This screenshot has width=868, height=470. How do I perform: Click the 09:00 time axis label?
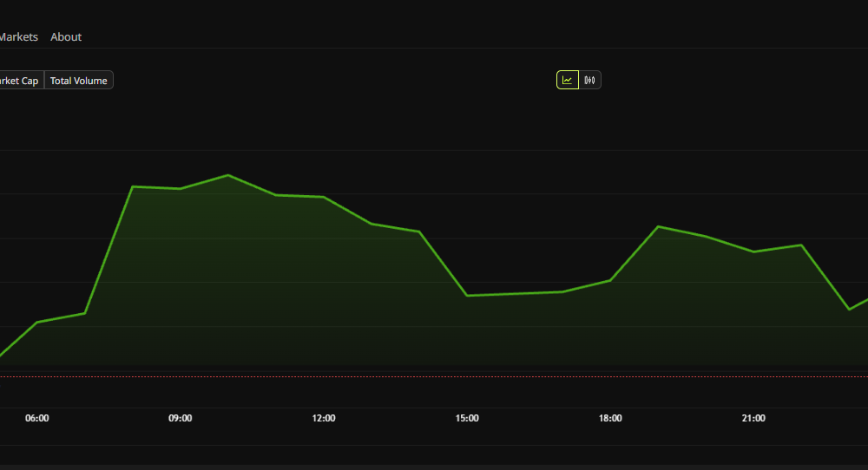pyautogui.click(x=181, y=419)
